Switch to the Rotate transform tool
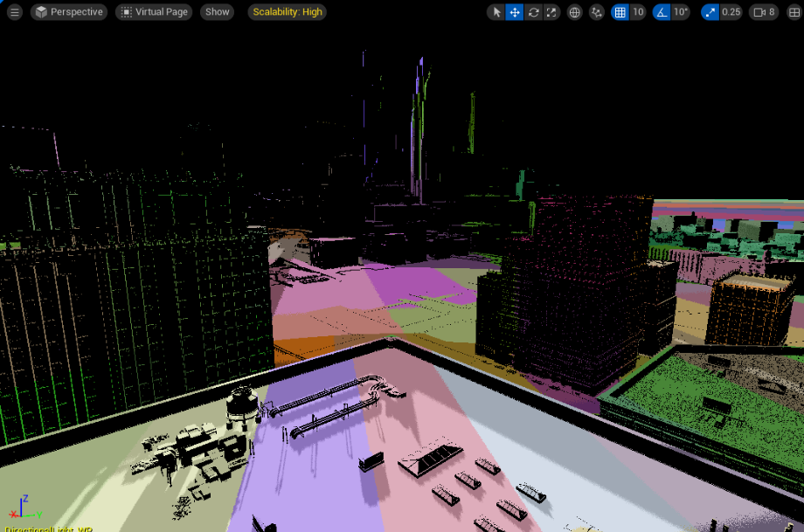The height and width of the screenshot is (532, 804). click(x=533, y=12)
